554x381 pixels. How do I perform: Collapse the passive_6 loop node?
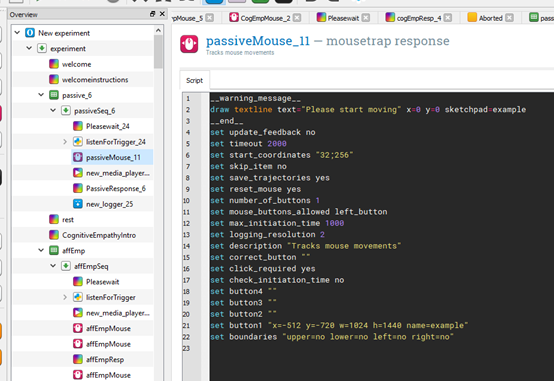pos(41,95)
